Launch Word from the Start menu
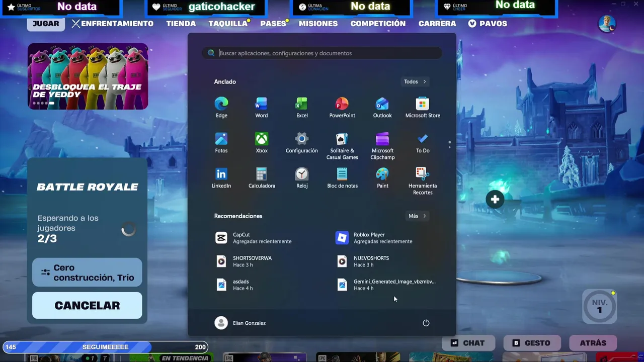Screen dimensions: 644x362 click(x=262, y=108)
